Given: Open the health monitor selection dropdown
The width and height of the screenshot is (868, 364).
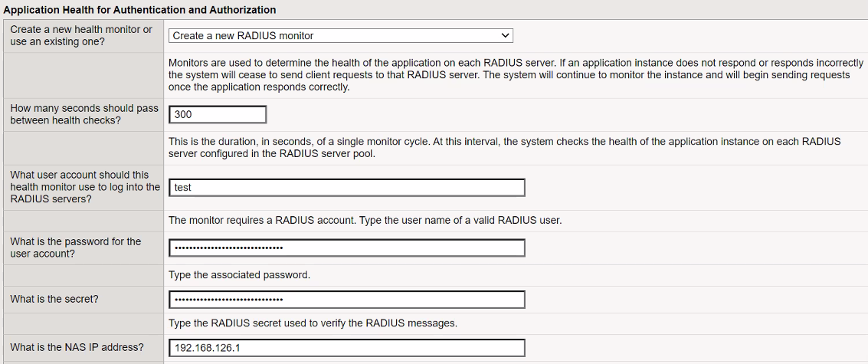Looking at the screenshot, I should click(x=340, y=35).
